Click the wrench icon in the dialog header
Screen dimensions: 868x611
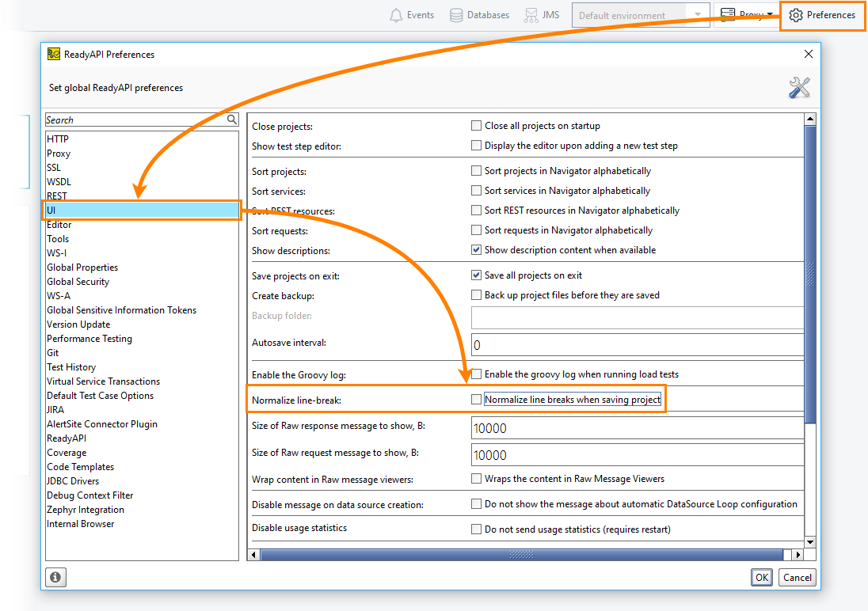click(800, 88)
